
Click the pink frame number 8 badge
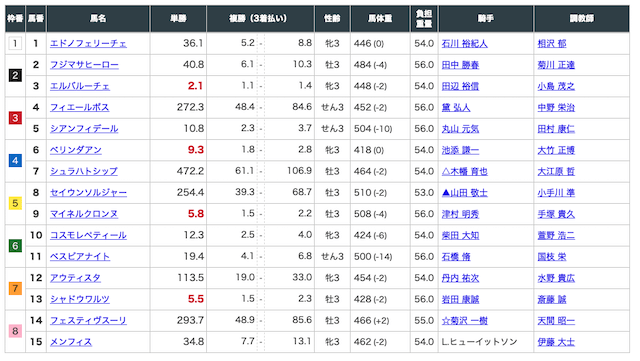click(15, 331)
